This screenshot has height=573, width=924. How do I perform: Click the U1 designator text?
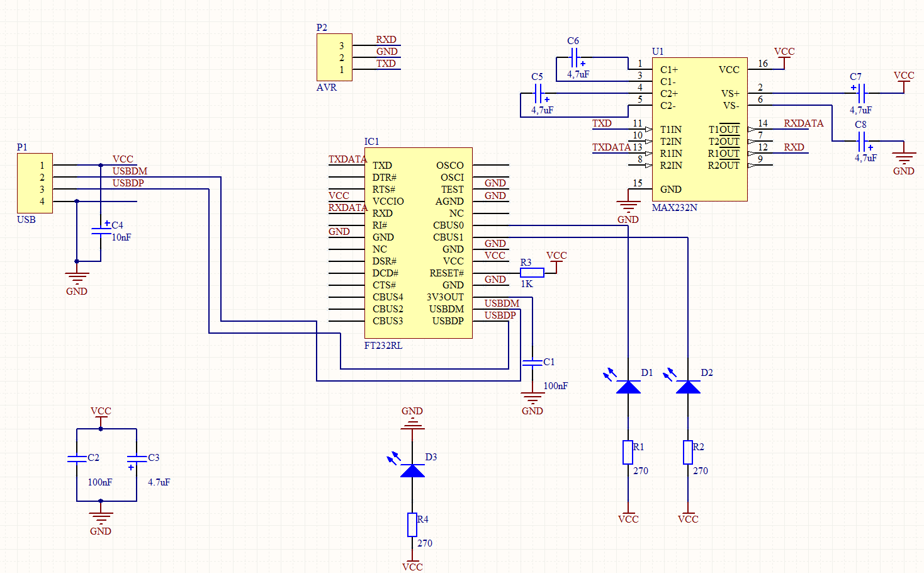coord(658,52)
